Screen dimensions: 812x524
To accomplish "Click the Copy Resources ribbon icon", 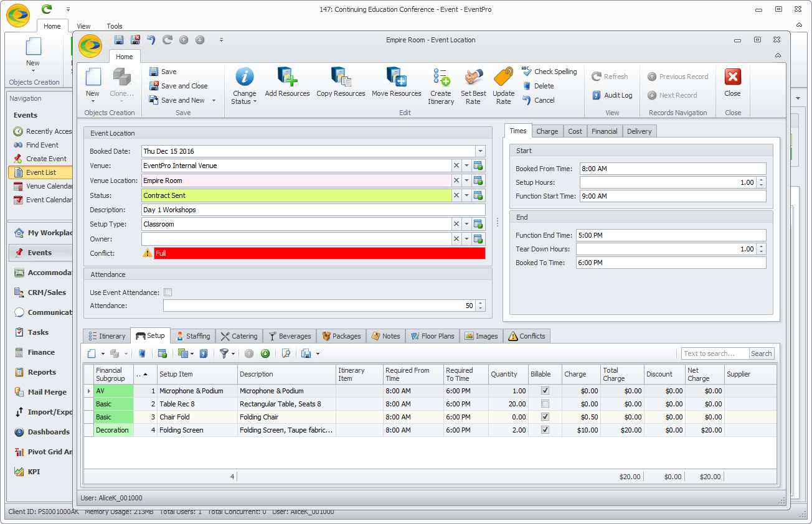I will point(341,77).
